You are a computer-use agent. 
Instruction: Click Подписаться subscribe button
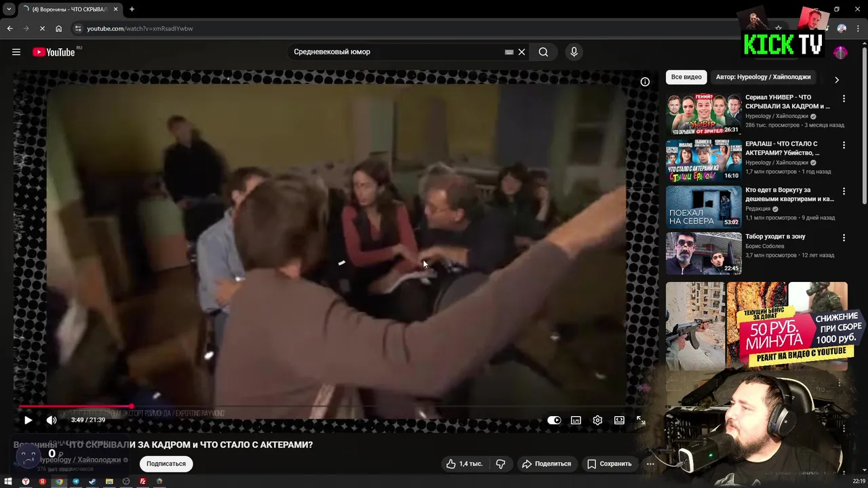pyautogui.click(x=166, y=464)
